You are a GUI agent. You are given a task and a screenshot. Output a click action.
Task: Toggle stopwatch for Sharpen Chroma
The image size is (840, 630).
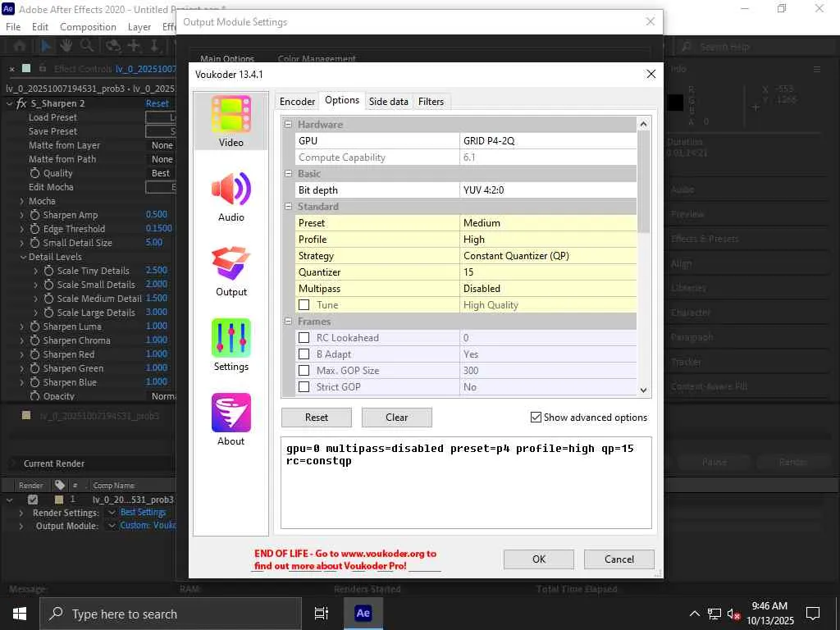click(x=34, y=340)
